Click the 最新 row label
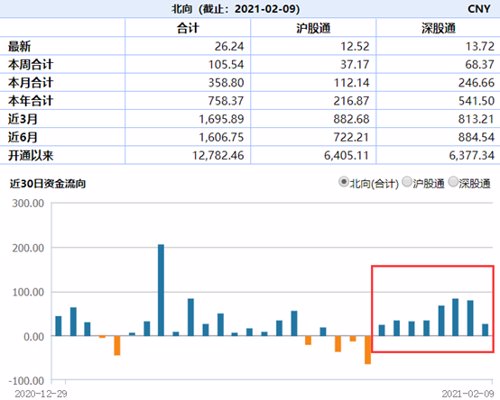Viewport: 500px width, 400px height. [x=19, y=46]
